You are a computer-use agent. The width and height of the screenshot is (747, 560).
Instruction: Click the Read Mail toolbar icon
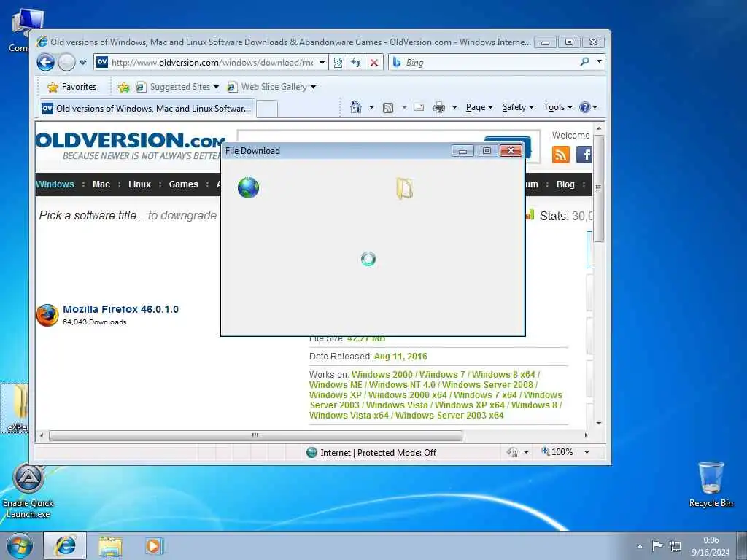pyautogui.click(x=419, y=107)
